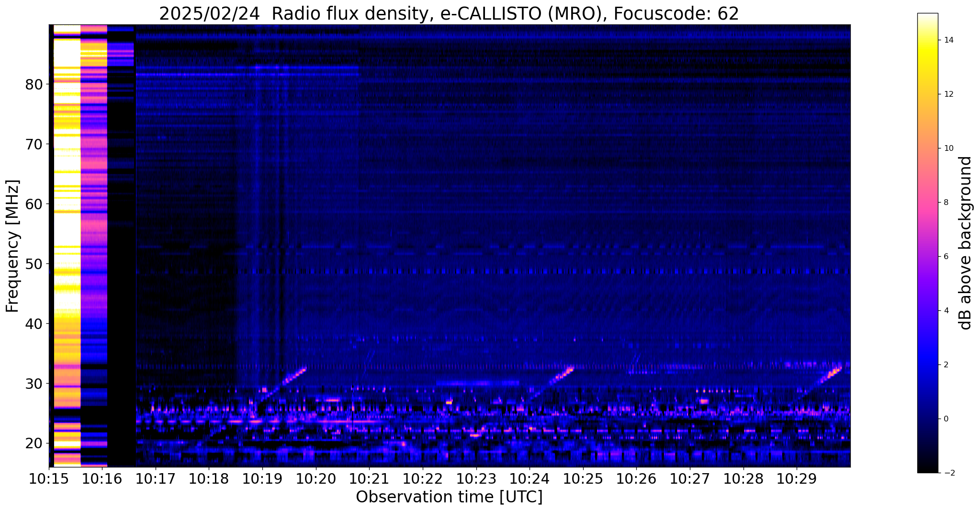The height and width of the screenshot is (511, 980).
Task: Click colorbar tick label 12
Action: [948, 94]
